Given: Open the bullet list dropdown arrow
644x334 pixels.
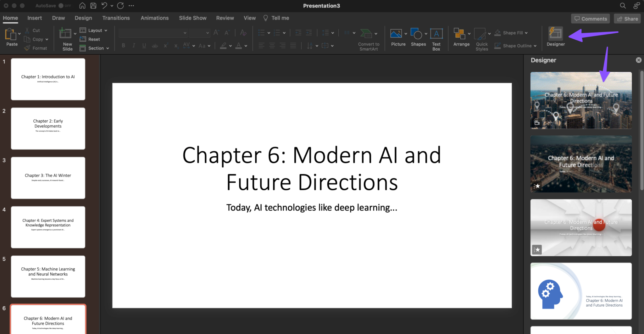Looking at the screenshot, I should pyautogui.click(x=269, y=32).
